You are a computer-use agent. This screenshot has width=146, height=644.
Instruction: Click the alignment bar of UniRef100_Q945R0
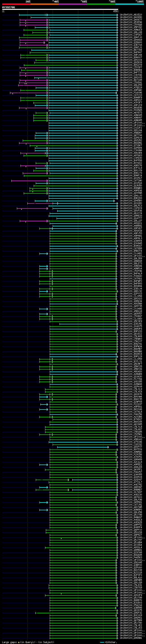click(x=75, y=201)
